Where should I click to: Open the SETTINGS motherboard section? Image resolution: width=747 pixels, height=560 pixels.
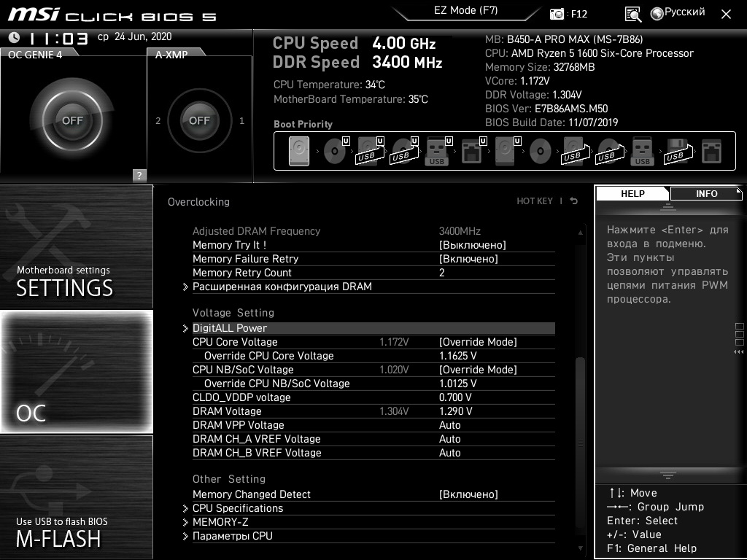76,246
